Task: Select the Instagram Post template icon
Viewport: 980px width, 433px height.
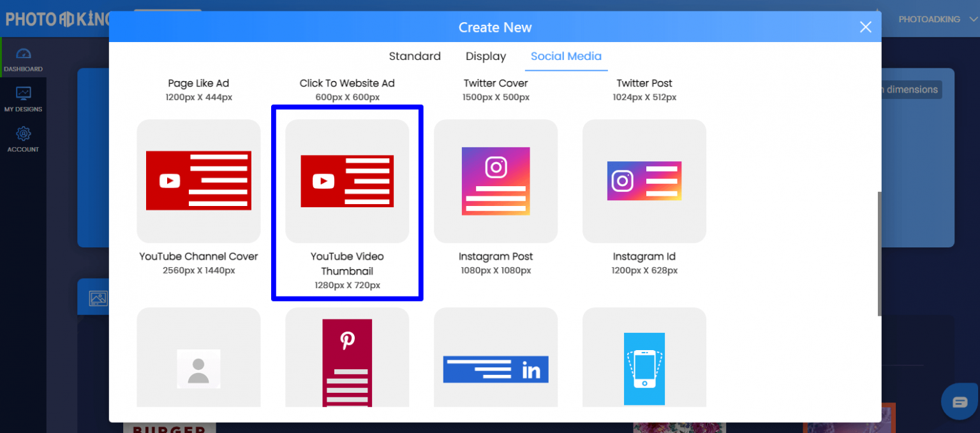Action: [x=496, y=180]
